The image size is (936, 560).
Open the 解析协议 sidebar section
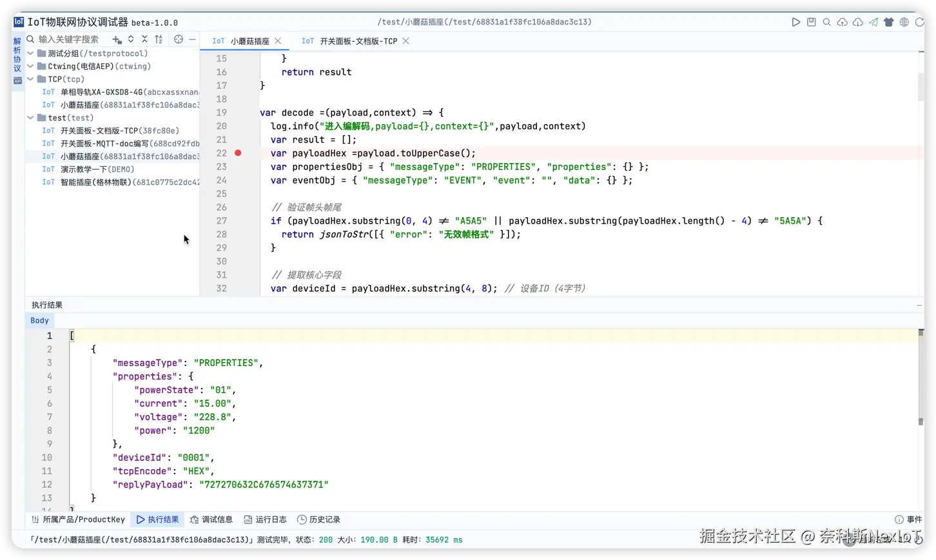pos(17,54)
